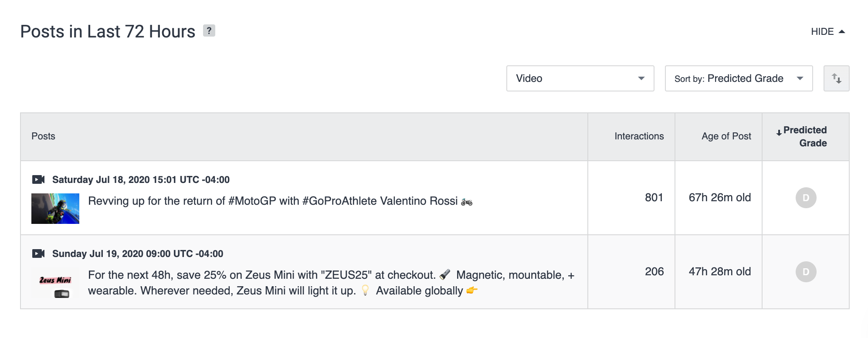Open the Sort by Predicted Grade dropdown

739,78
